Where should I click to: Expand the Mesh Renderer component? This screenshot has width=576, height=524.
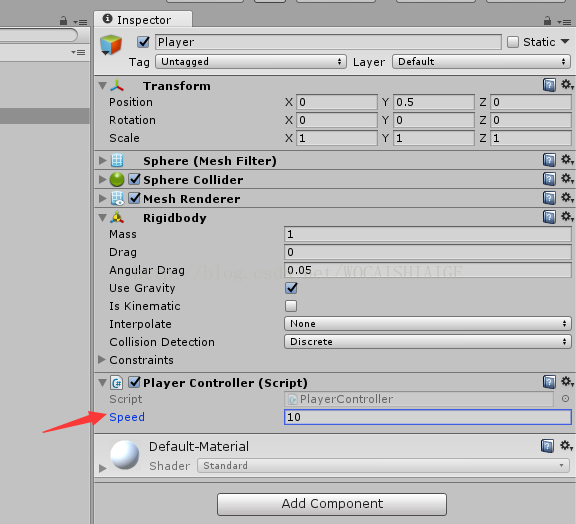coord(102,198)
